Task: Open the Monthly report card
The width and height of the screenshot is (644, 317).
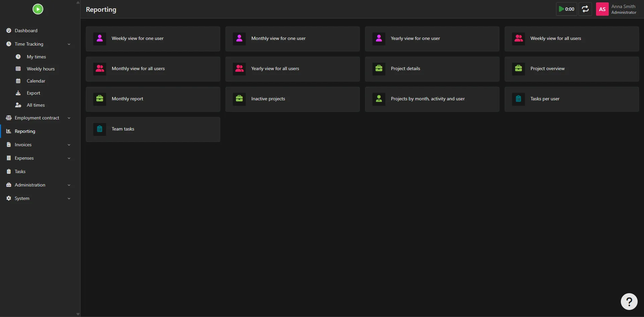Action: point(153,99)
